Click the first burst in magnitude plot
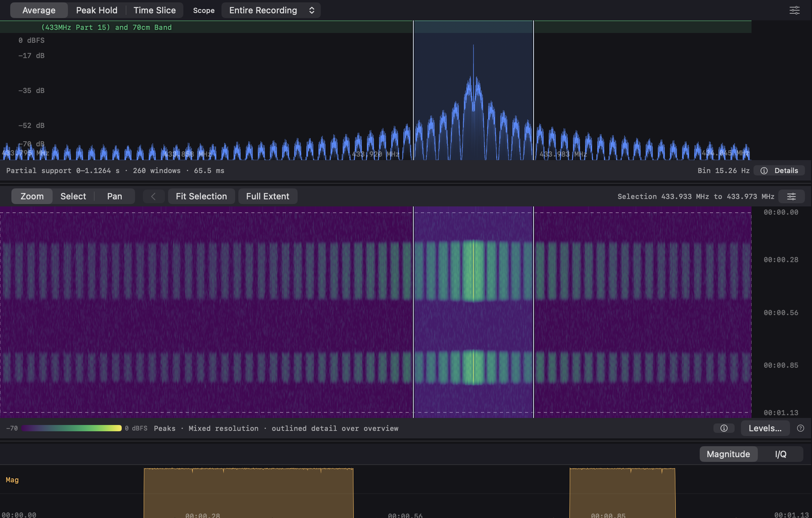Screen dimensions: 812x518 (249, 492)
